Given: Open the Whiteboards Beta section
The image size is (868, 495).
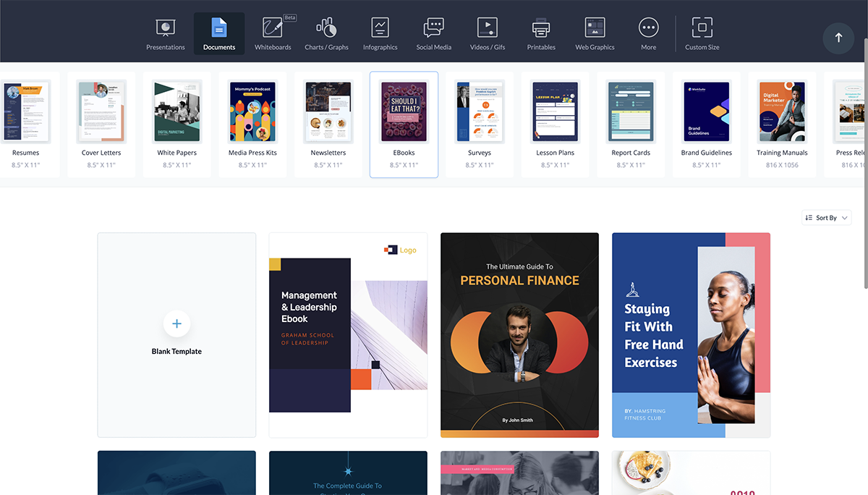Looking at the screenshot, I should coord(273,33).
